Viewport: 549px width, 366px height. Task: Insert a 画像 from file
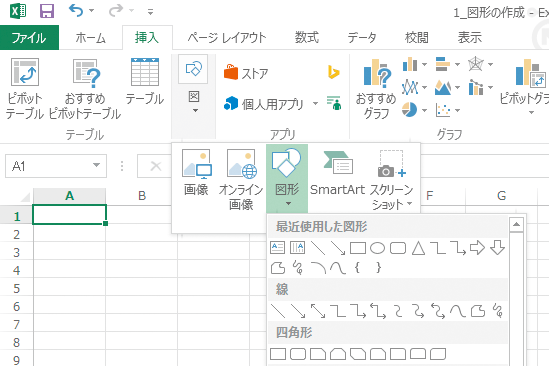196,172
